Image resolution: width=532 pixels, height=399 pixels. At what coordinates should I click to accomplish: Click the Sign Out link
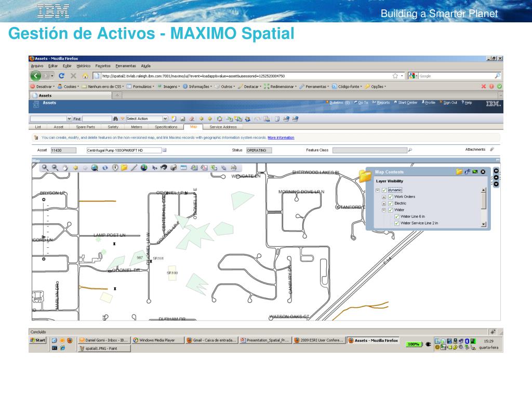[x=450, y=102]
